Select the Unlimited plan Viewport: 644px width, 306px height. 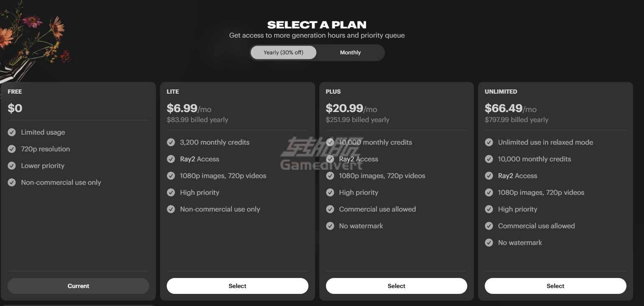coord(555,286)
